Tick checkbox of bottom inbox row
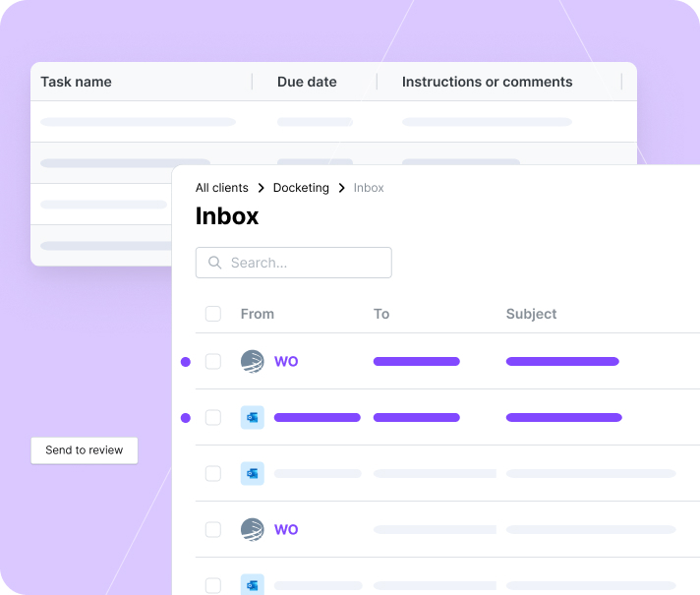The image size is (700, 595). pos(213,585)
